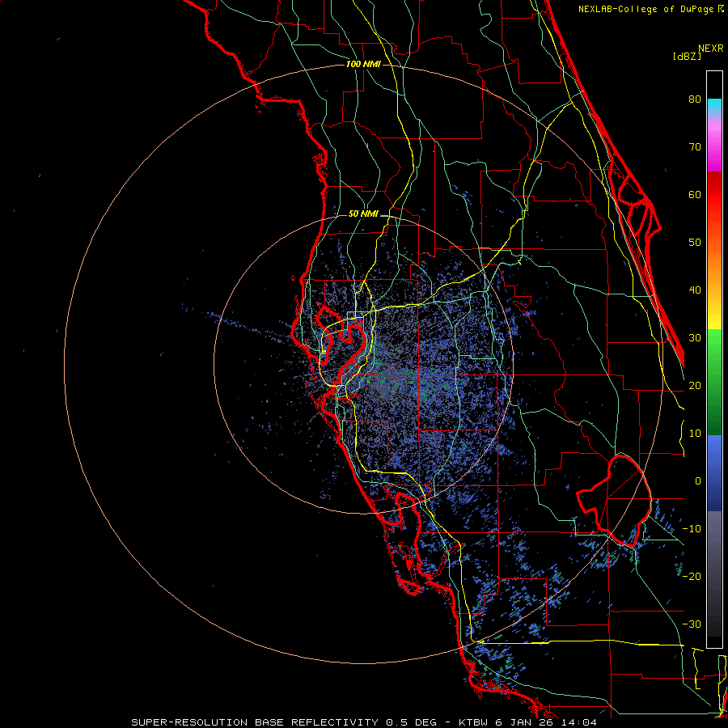Pick the green band of the color bar
The height and width of the screenshot is (728, 728).
click(x=714, y=382)
